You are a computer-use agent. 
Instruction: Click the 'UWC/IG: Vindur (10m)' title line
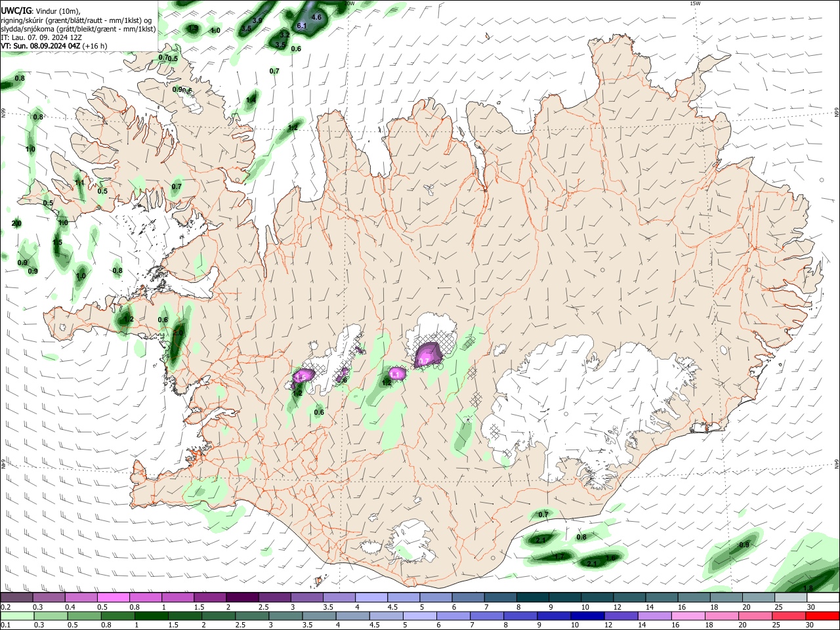point(40,11)
